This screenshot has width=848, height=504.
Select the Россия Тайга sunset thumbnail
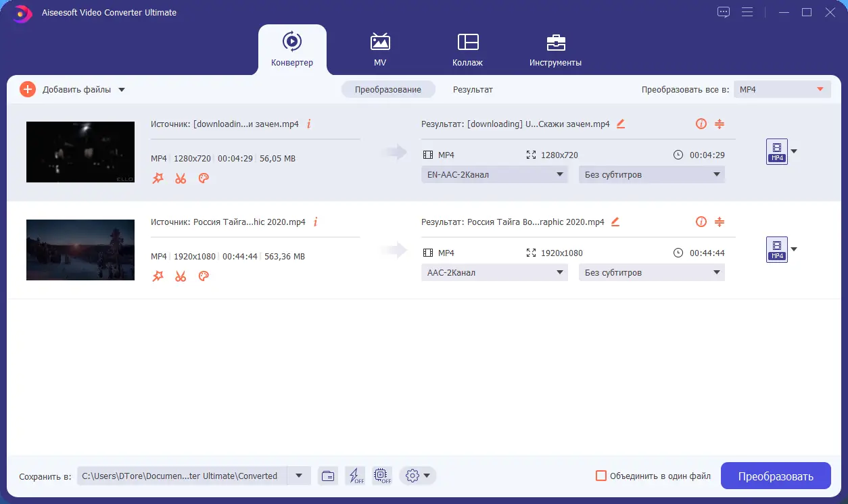[x=80, y=250]
